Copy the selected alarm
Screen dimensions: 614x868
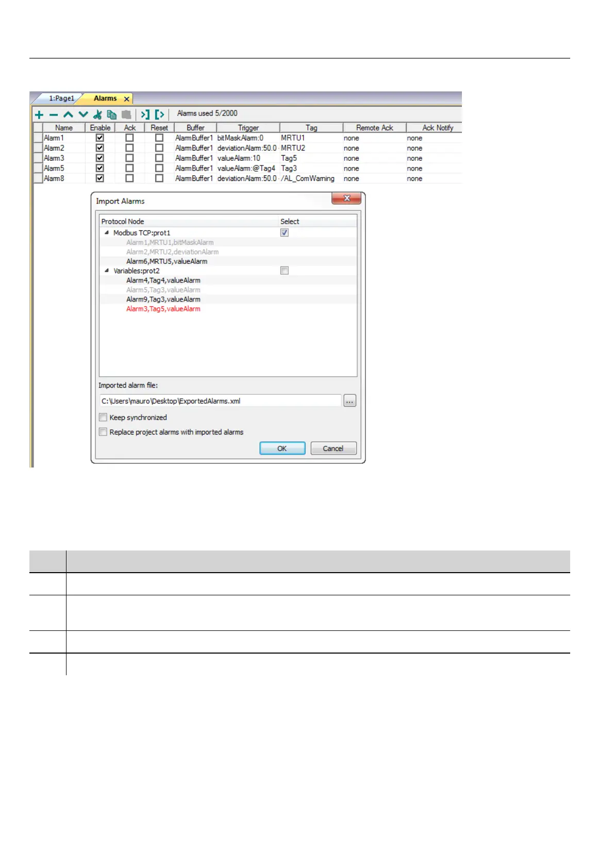coord(111,114)
